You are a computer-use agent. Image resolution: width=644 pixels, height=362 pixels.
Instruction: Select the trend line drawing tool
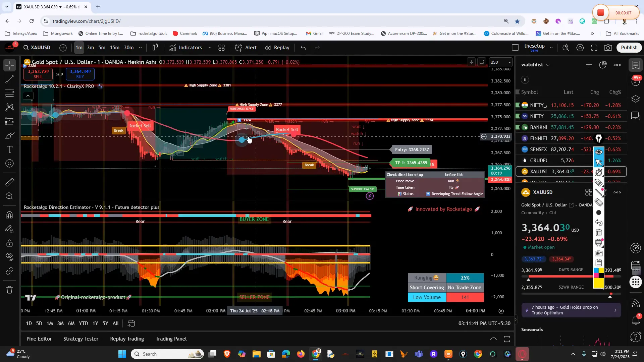click(10, 79)
